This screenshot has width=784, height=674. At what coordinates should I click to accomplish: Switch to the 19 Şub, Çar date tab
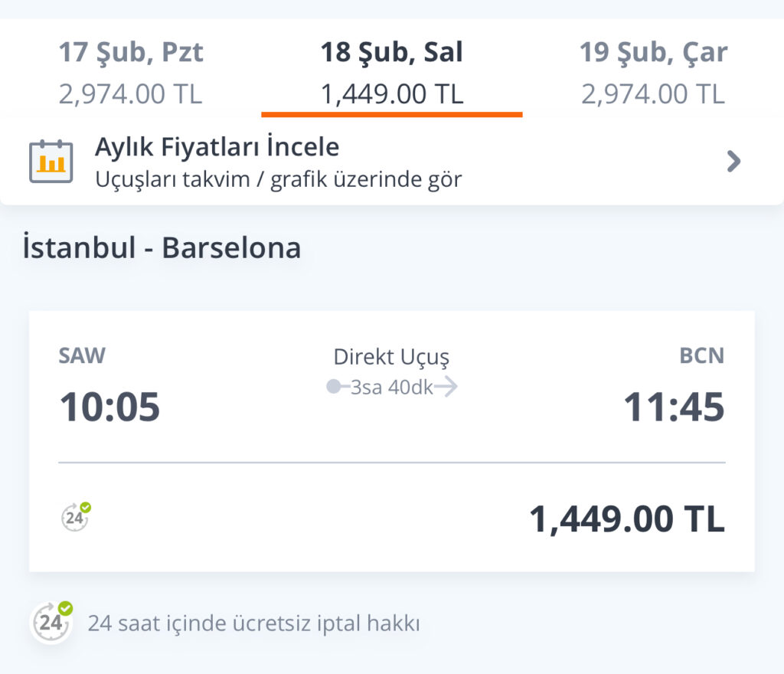[652, 73]
